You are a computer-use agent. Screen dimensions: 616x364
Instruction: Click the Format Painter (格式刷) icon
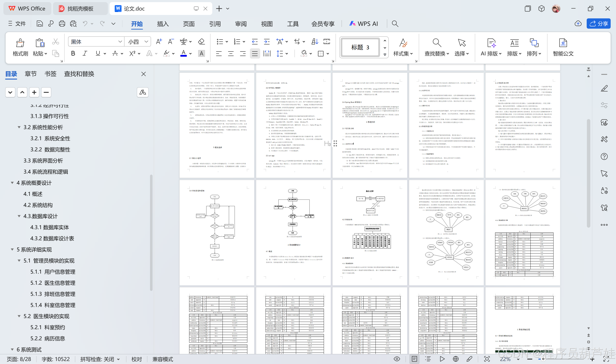[x=20, y=43]
